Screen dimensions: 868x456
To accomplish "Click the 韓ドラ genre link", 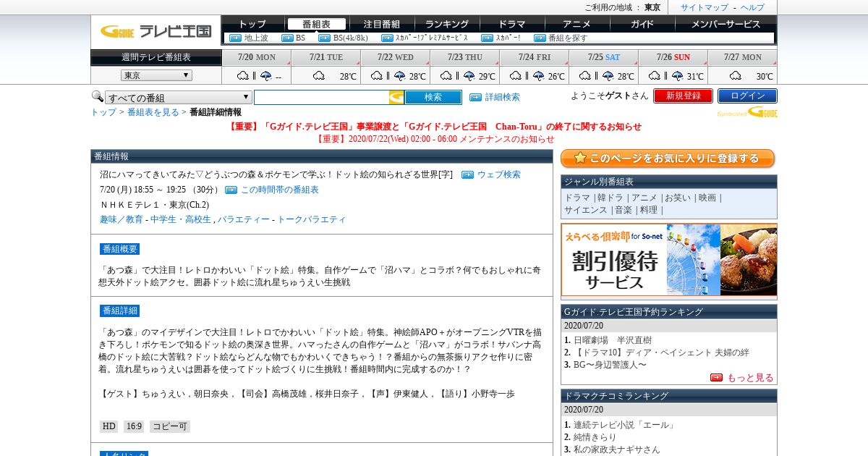I will click(x=610, y=198).
